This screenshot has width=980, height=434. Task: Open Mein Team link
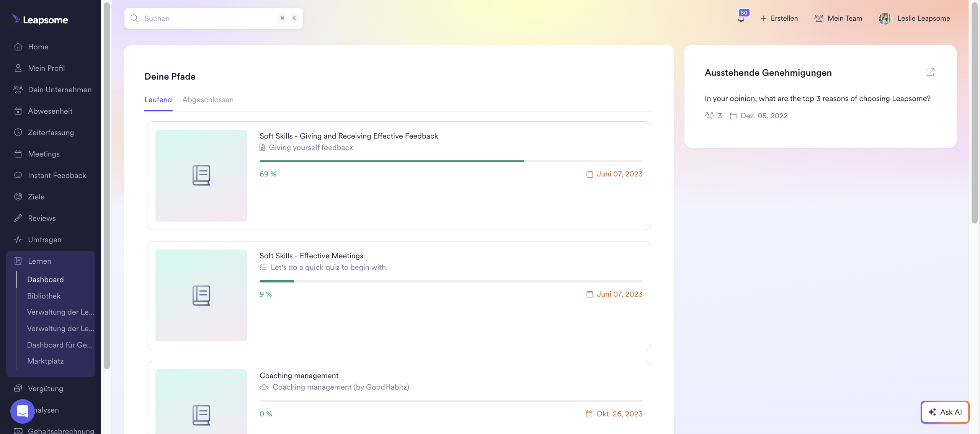point(838,18)
